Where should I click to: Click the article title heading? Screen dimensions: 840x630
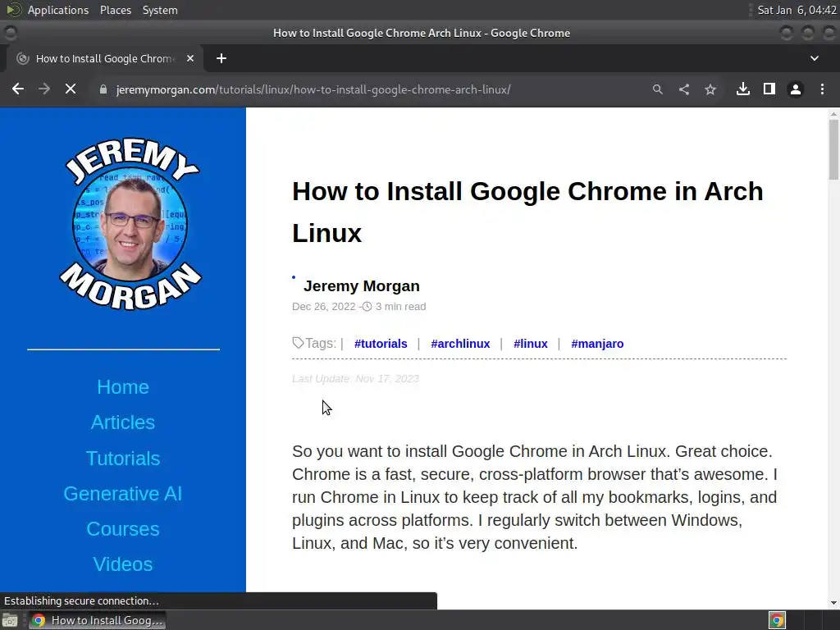(x=527, y=212)
